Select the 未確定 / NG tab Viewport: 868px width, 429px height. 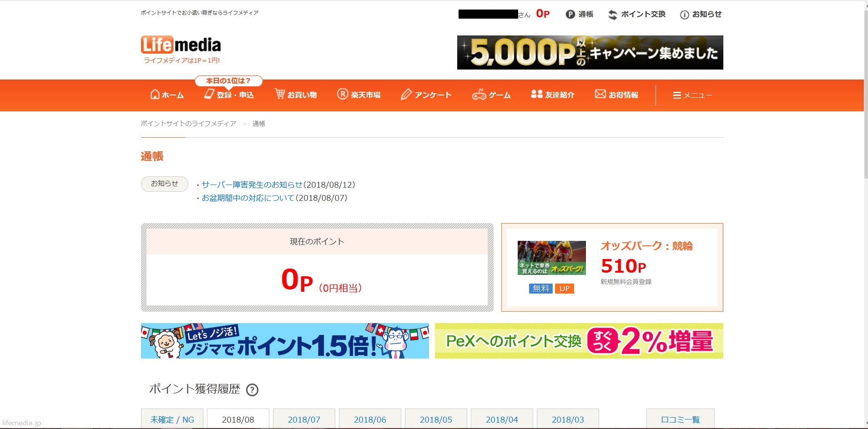pos(172,419)
